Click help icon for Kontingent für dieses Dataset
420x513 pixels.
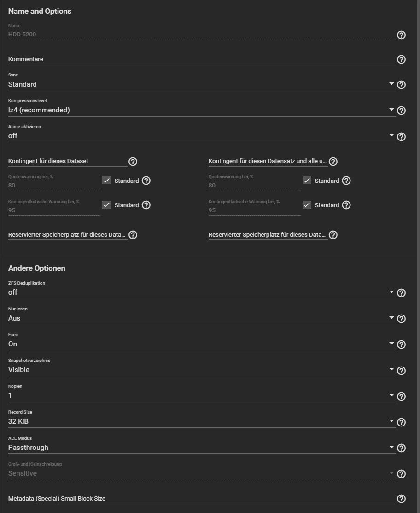pos(133,162)
